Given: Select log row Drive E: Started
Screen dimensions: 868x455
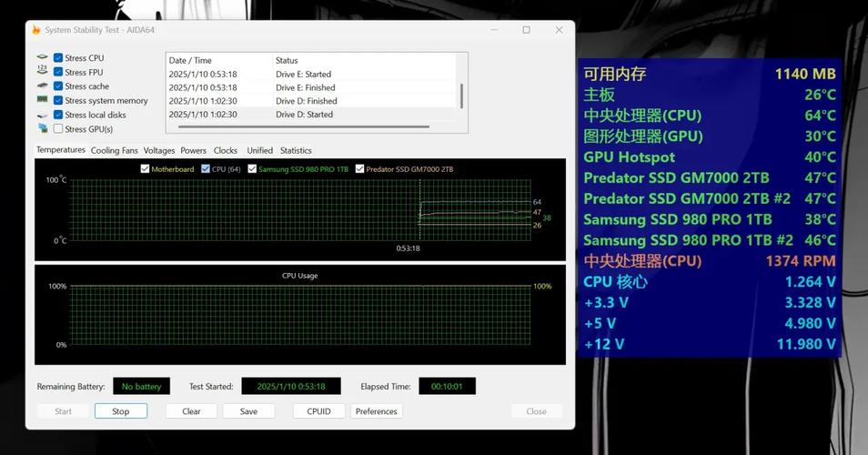Looking at the screenshot, I should (x=311, y=75).
